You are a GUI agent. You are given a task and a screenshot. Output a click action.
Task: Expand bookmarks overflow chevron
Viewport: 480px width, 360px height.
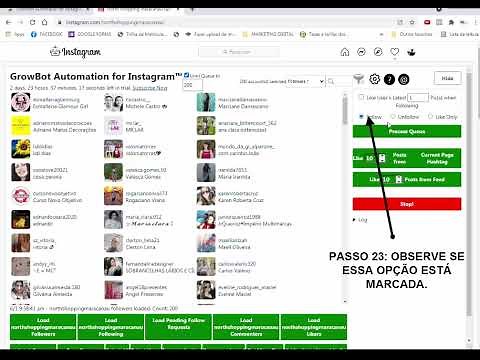[x=381, y=34]
